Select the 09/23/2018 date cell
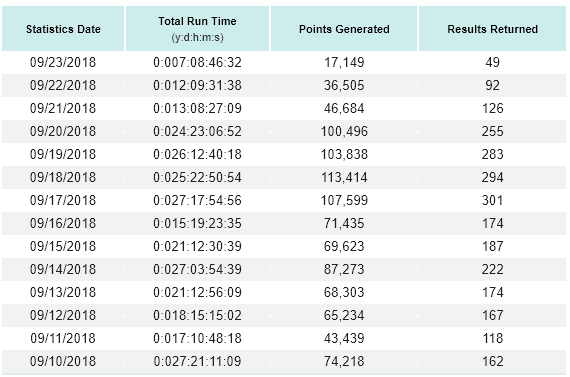This screenshot has height=377, width=570. pyautogui.click(x=63, y=62)
